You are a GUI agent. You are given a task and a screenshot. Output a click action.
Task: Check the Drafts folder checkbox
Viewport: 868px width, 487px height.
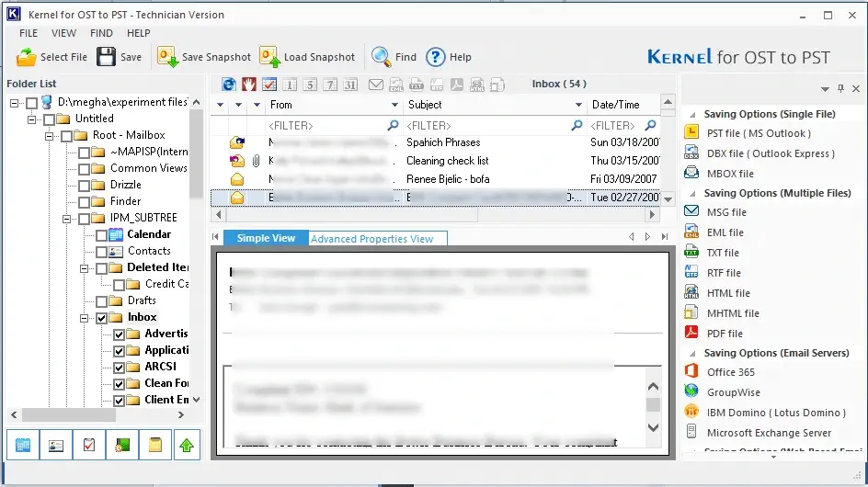coord(101,301)
